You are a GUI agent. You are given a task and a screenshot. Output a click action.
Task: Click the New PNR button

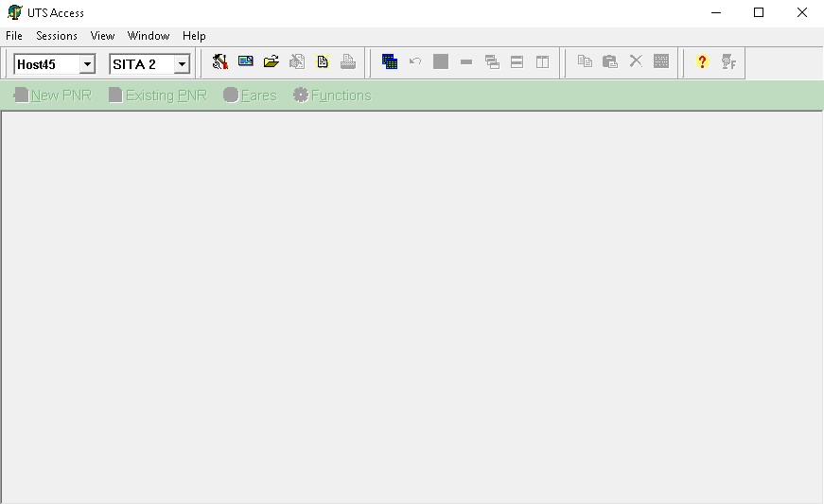coord(52,95)
